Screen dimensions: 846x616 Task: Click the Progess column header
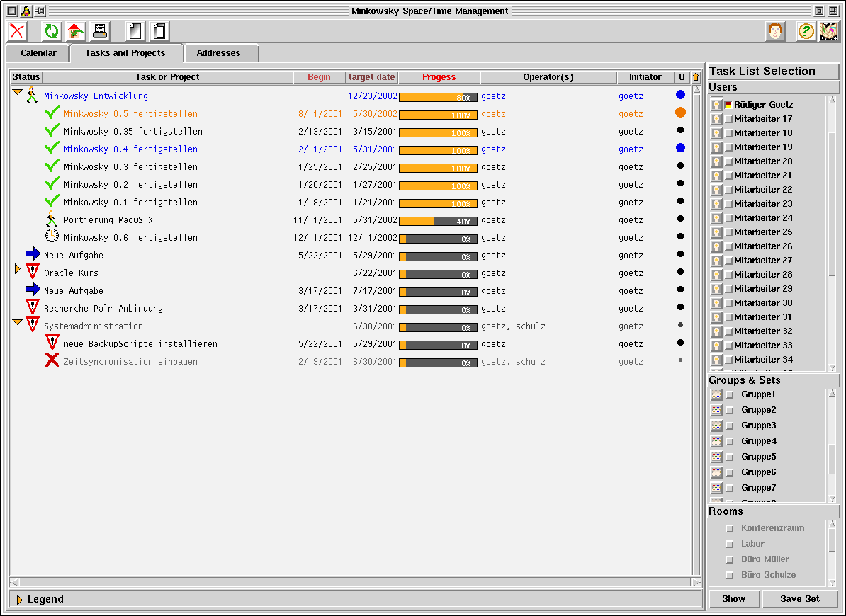pyautogui.click(x=439, y=77)
